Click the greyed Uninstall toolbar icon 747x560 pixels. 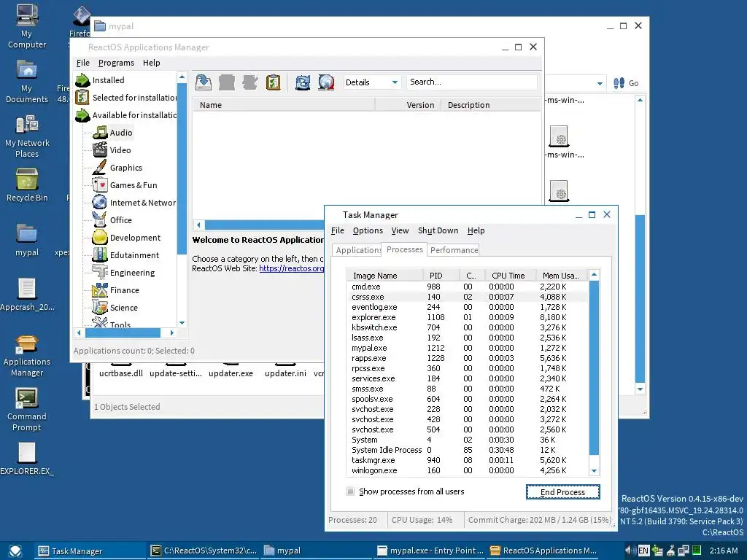(227, 82)
